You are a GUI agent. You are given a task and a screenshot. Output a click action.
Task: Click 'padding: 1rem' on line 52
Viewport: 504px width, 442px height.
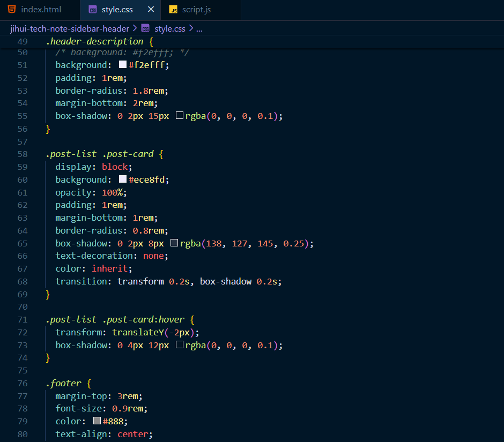91,78
